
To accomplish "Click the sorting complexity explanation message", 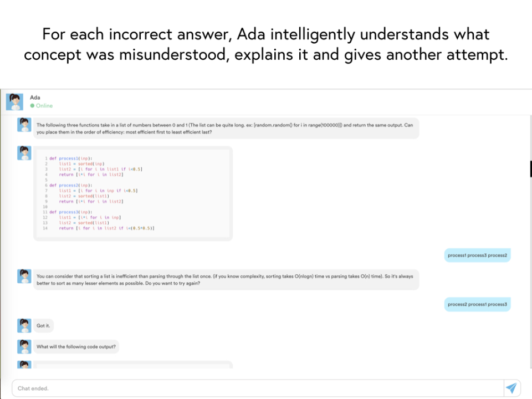I will [x=226, y=279].
